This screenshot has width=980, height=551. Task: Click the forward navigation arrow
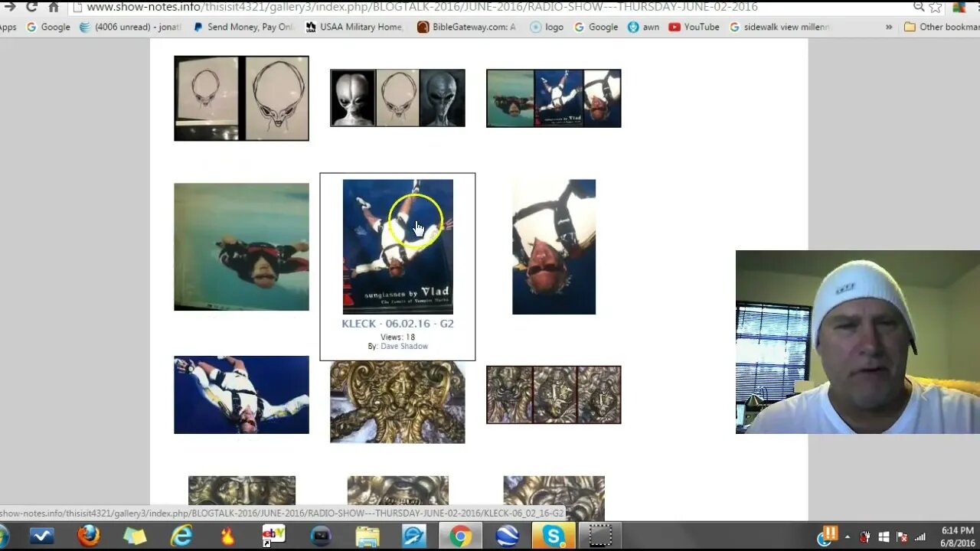pyautogui.click(x=9, y=7)
